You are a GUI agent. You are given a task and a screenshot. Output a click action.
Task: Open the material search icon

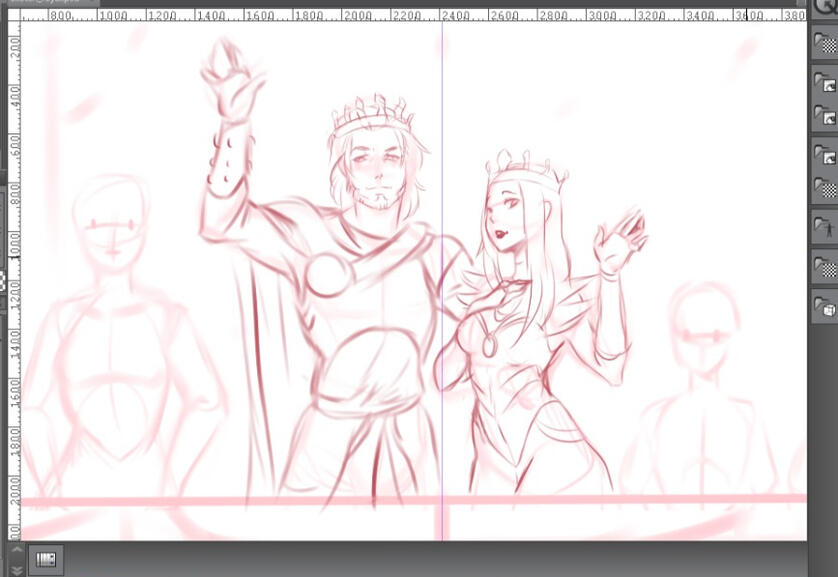[826, 5]
